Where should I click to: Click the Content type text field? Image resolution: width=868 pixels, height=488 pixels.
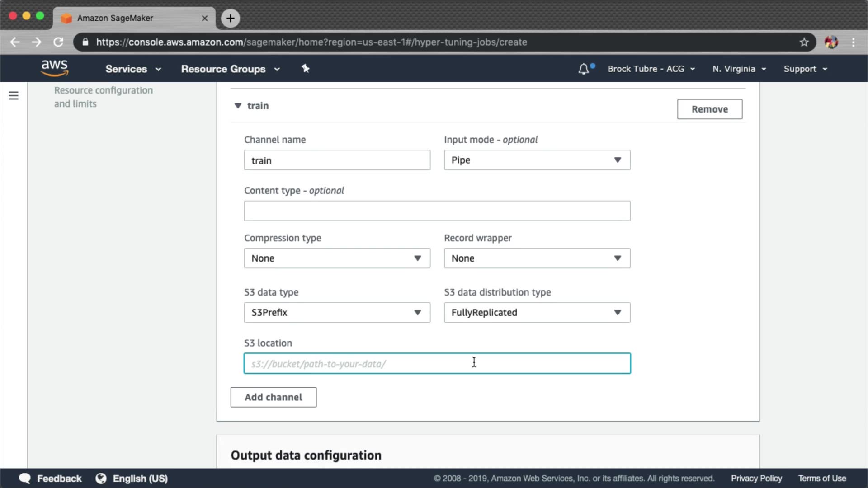437,211
